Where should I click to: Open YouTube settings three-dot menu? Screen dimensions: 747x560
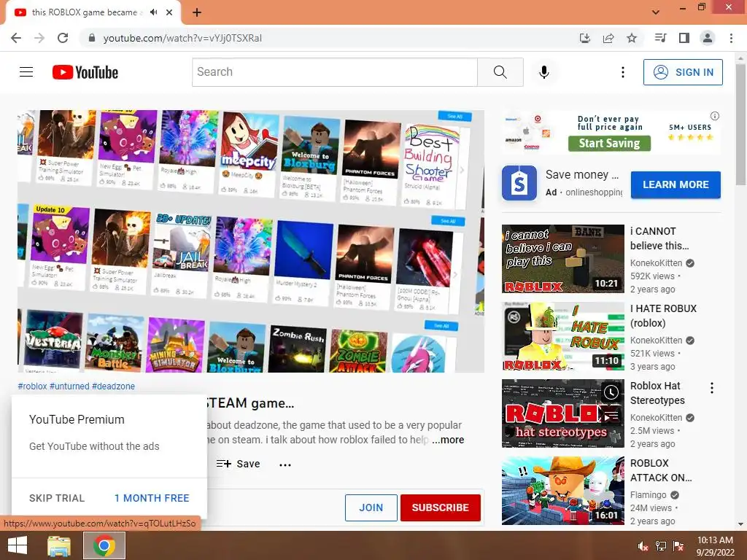(623, 72)
